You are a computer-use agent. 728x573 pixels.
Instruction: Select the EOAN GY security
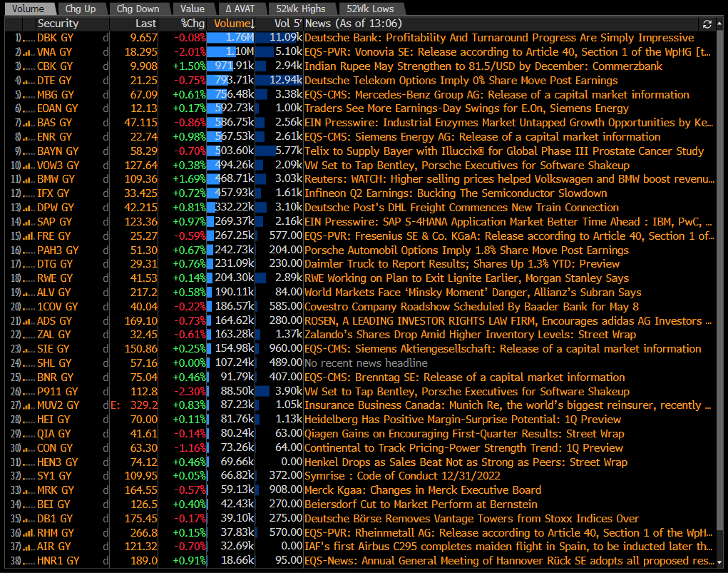click(58, 108)
